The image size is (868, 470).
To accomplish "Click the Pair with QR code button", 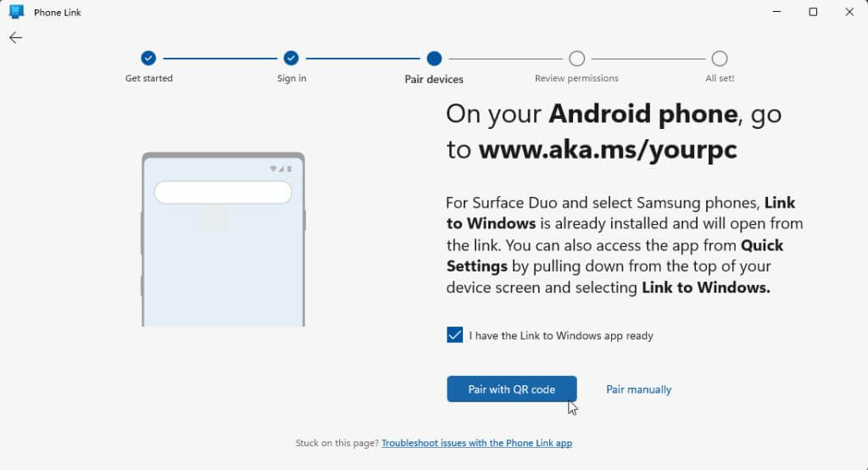I will (512, 389).
